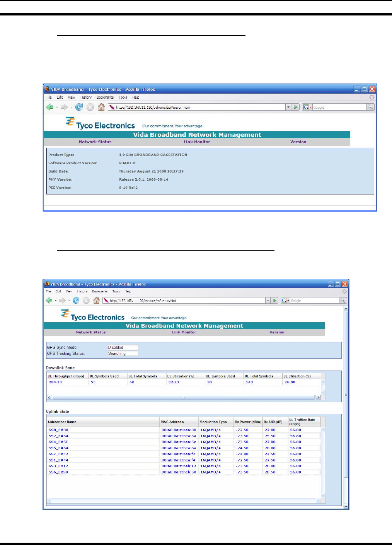The image size is (392, 545).
Task: Open Edit menu in upper Firefox window
Action: click(x=60, y=97)
